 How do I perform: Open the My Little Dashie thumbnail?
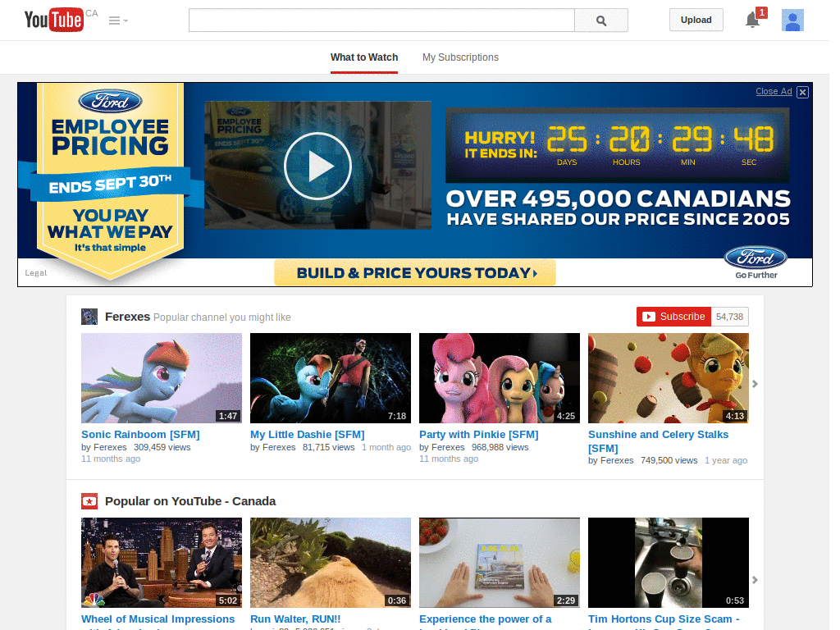coord(331,378)
